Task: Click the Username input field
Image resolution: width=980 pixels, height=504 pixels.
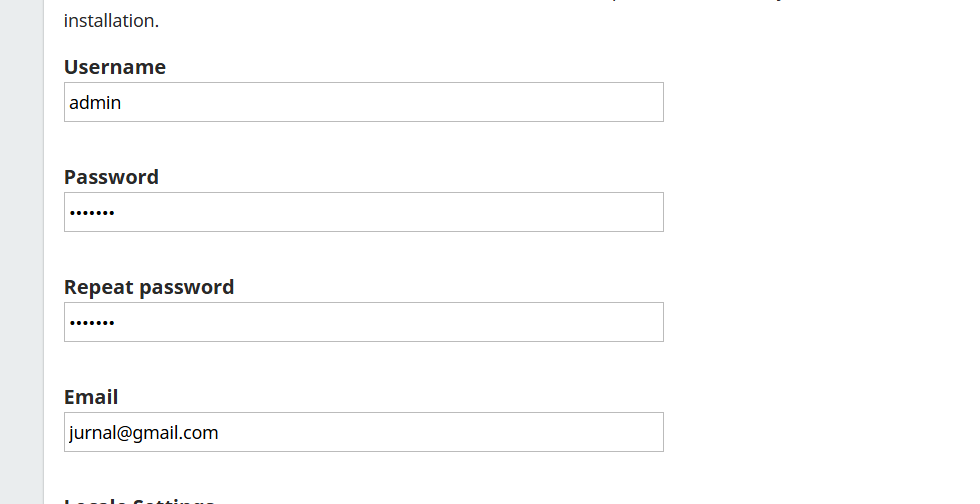Action: click(x=363, y=102)
